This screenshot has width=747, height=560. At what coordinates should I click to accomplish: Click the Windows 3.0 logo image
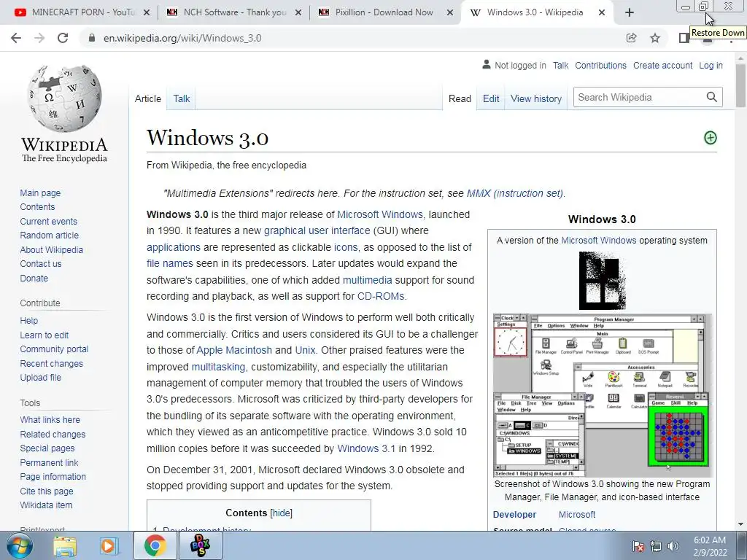pyautogui.click(x=602, y=281)
